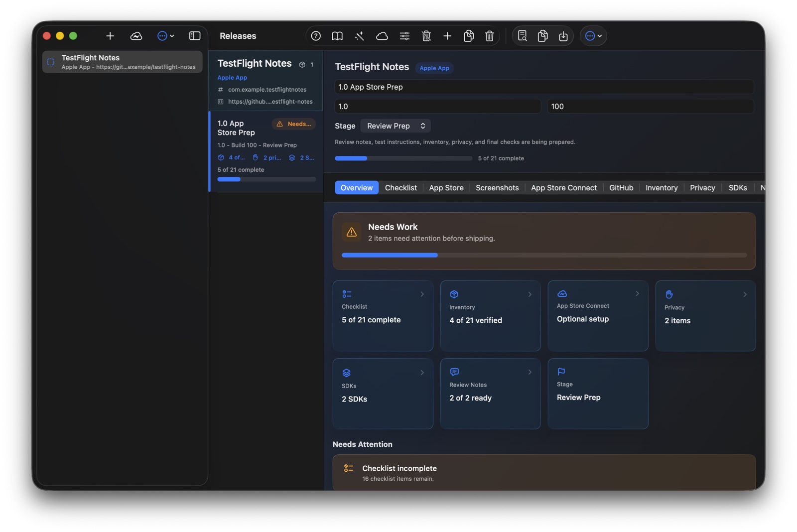This screenshot has height=532, width=797.
Task: Open the App Store tab
Action: (x=446, y=188)
